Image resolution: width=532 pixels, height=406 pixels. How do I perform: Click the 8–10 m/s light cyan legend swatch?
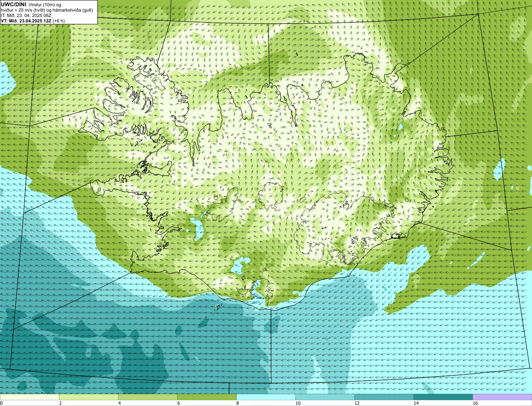(266, 397)
